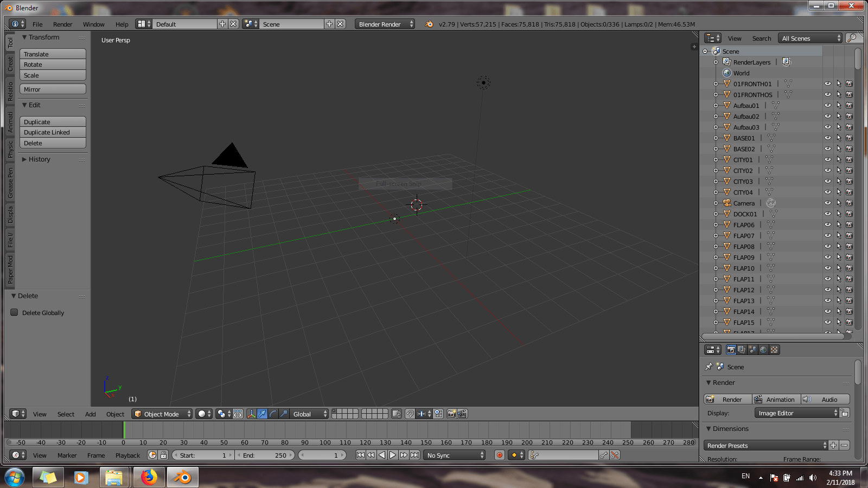
Task: Select the translate manipulator arrow icon
Action: click(x=263, y=414)
